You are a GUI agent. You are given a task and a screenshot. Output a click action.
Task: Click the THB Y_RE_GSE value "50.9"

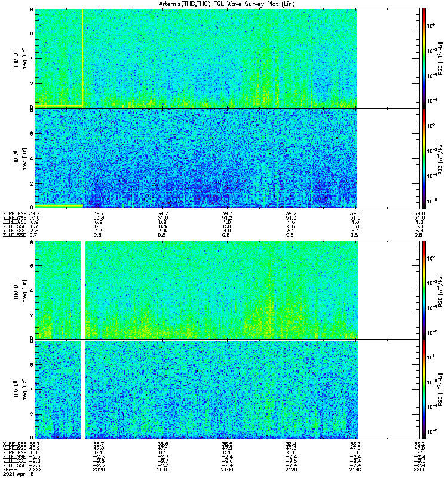point(99,217)
